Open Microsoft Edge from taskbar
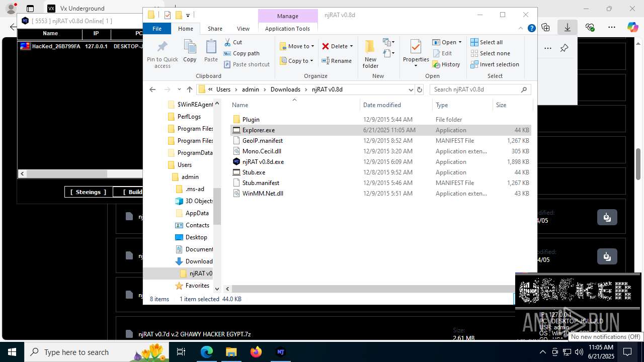This screenshot has height=362, width=644. [x=207, y=352]
